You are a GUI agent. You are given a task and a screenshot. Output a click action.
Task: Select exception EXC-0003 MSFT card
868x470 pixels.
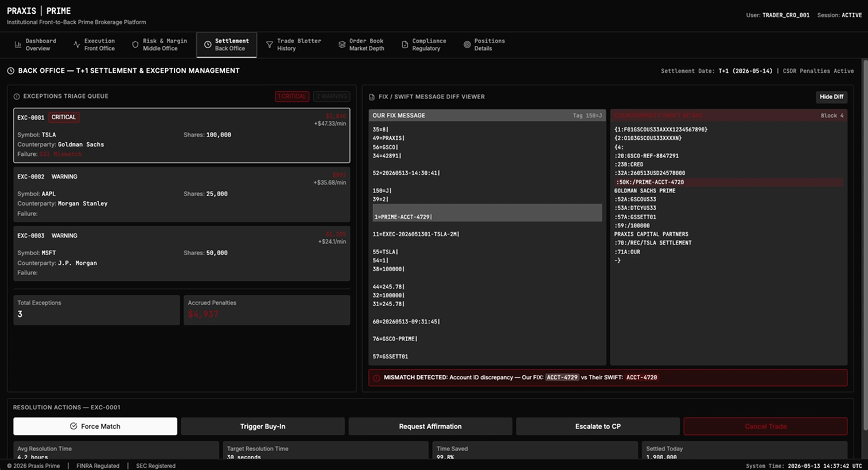point(182,253)
